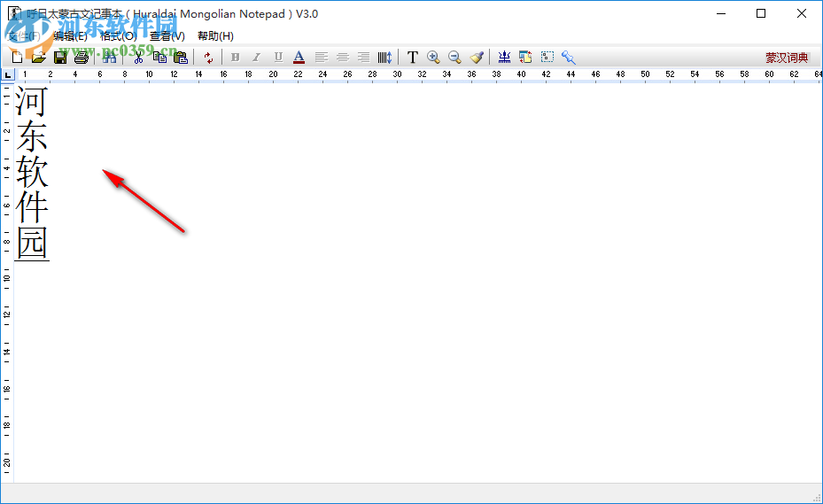Click the dotted selection rectangle icon
Image resolution: width=823 pixels, height=504 pixels.
547,57
